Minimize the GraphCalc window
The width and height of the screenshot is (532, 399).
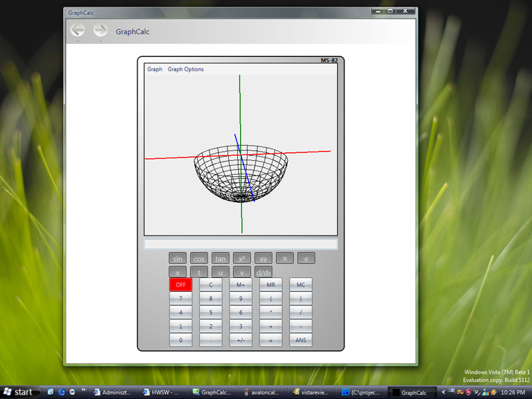tap(378, 11)
